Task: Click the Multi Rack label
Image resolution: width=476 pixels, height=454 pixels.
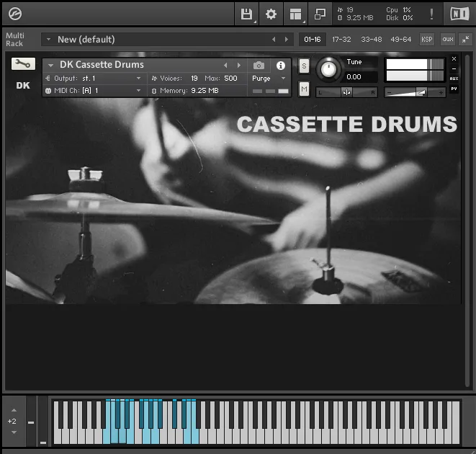Action: point(14,40)
